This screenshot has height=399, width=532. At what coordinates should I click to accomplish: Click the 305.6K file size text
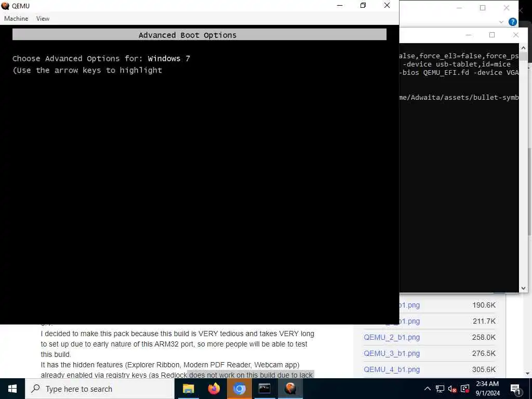point(484,369)
